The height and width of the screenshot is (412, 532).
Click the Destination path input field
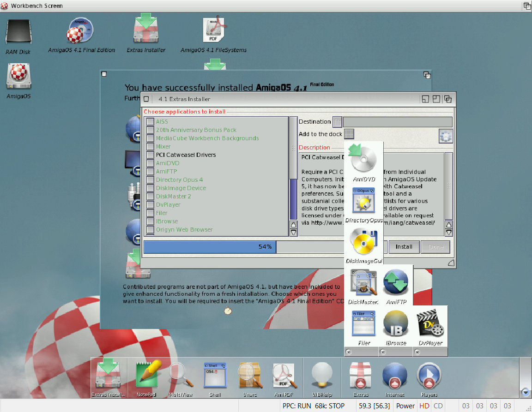tap(398, 122)
